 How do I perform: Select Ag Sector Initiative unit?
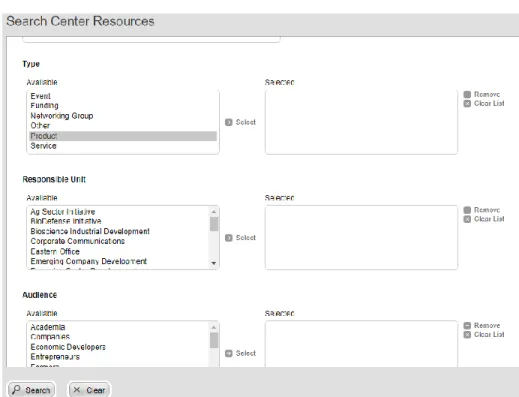119,212
